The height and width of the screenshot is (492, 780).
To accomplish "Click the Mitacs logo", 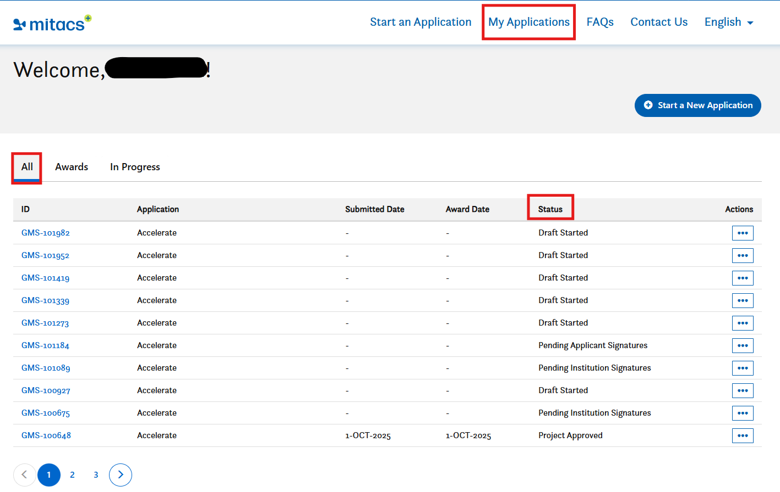I will 52,23.
